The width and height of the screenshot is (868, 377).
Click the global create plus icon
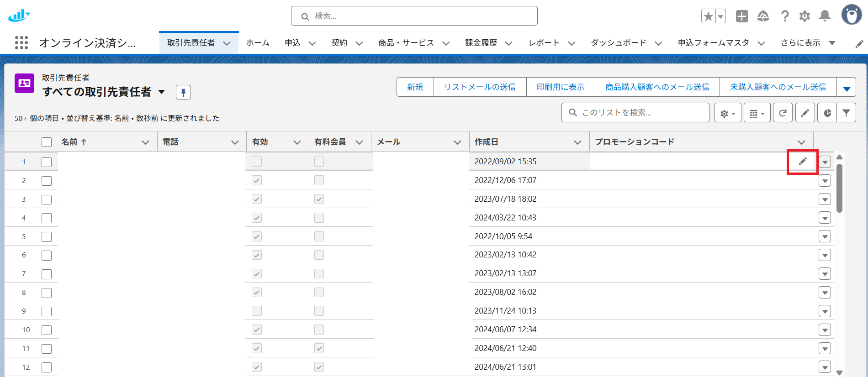(x=742, y=16)
